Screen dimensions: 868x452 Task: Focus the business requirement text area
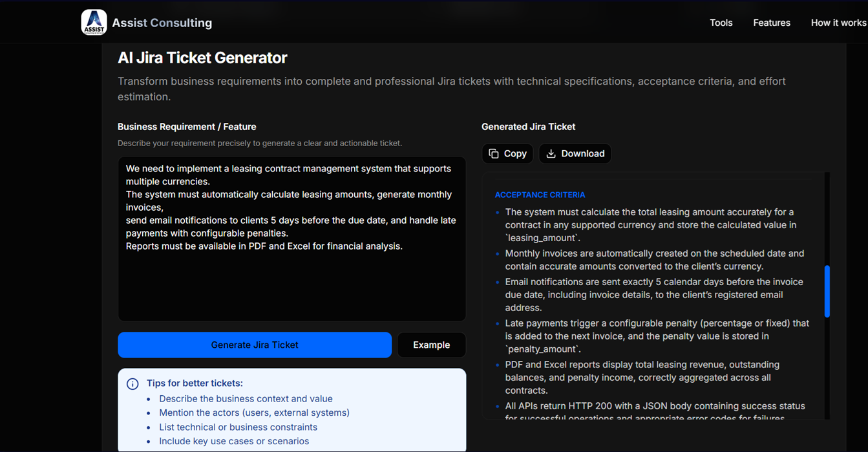291,278
